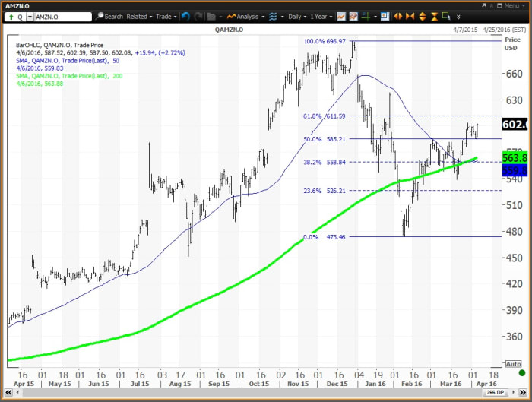Screen dimensions: 532x402
Task: Click the blue chart settings window icon
Action: (x=385, y=16)
